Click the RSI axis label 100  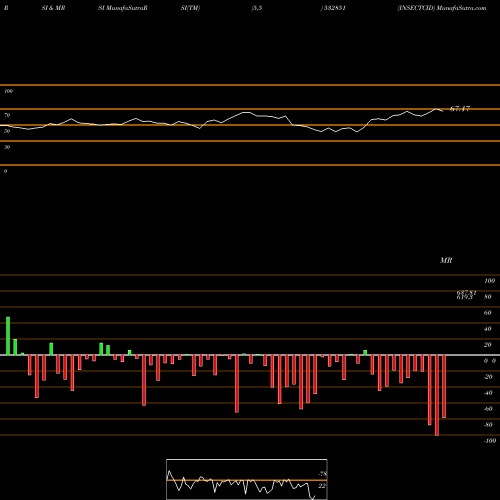[x=9, y=91]
